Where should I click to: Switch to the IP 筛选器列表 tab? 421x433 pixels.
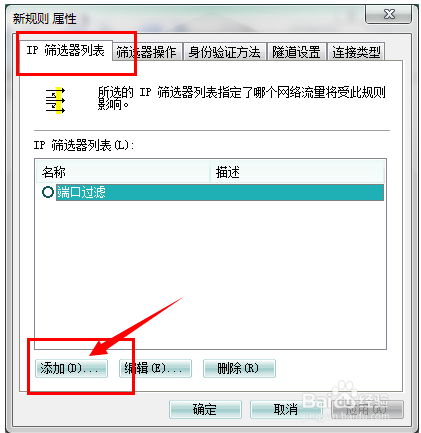(x=66, y=50)
